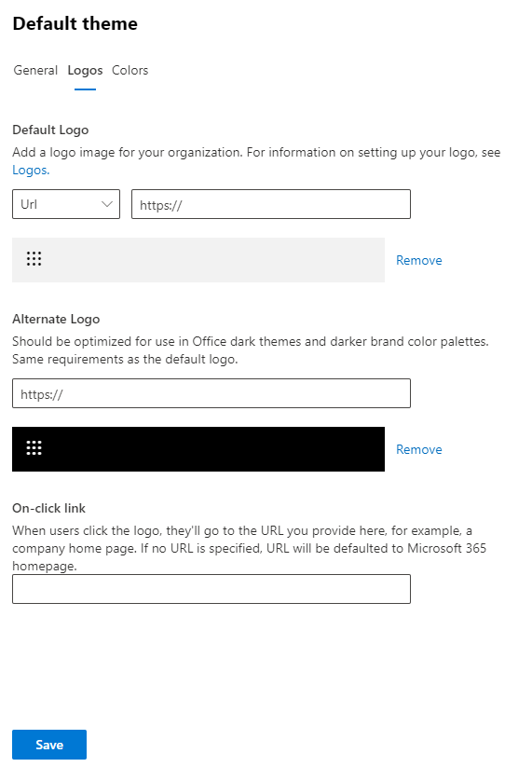Image resolution: width=532 pixels, height=767 pixels.
Task: Open the Url logo source dropdown
Action: [x=66, y=204]
